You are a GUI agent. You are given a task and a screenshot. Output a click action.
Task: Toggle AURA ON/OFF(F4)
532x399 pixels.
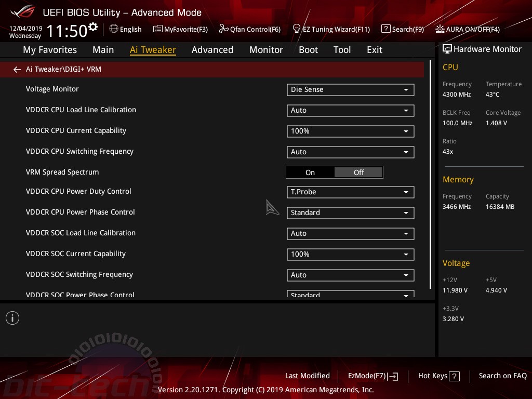(468, 29)
